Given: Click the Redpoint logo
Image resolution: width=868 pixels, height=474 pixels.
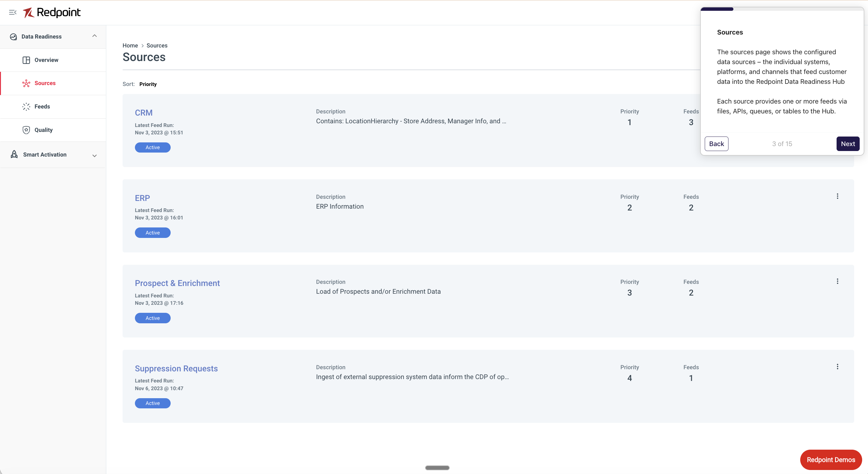Looking at the screenshot, I should pos(51,12).
